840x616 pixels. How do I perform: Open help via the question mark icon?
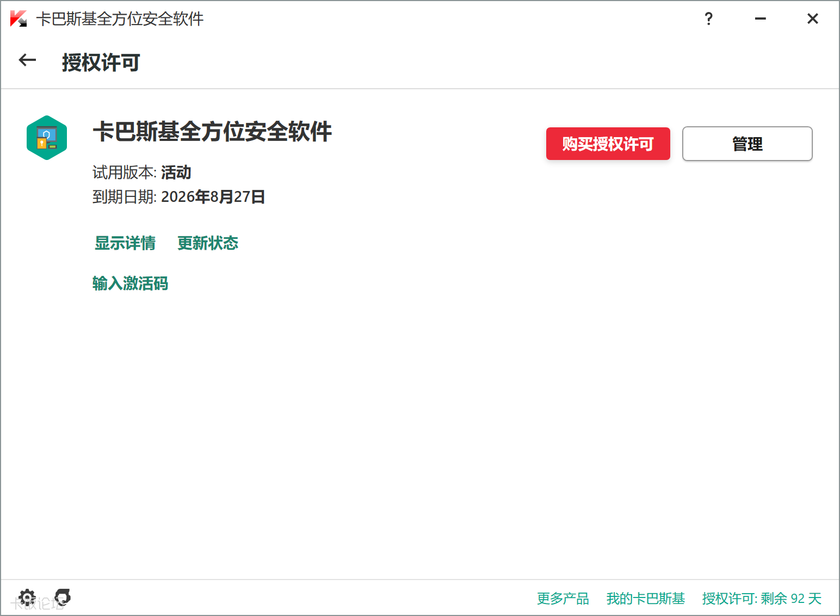click(x=708, y=19)
